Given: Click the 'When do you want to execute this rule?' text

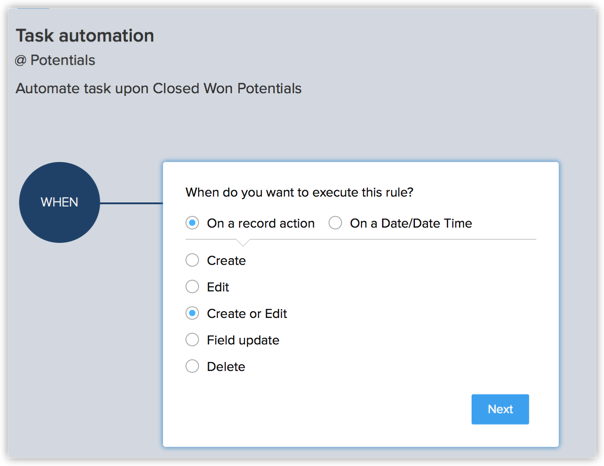Looking at the screenshot, I should (300, 192).
